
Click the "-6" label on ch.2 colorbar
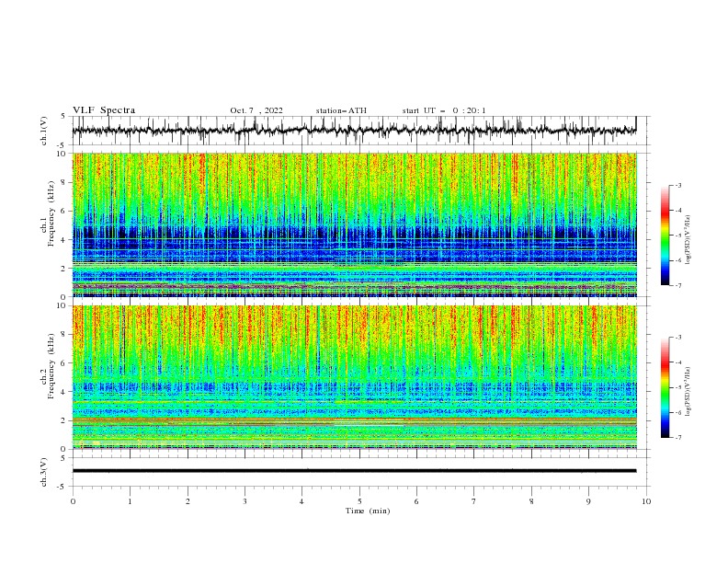[x=678, y=412]
